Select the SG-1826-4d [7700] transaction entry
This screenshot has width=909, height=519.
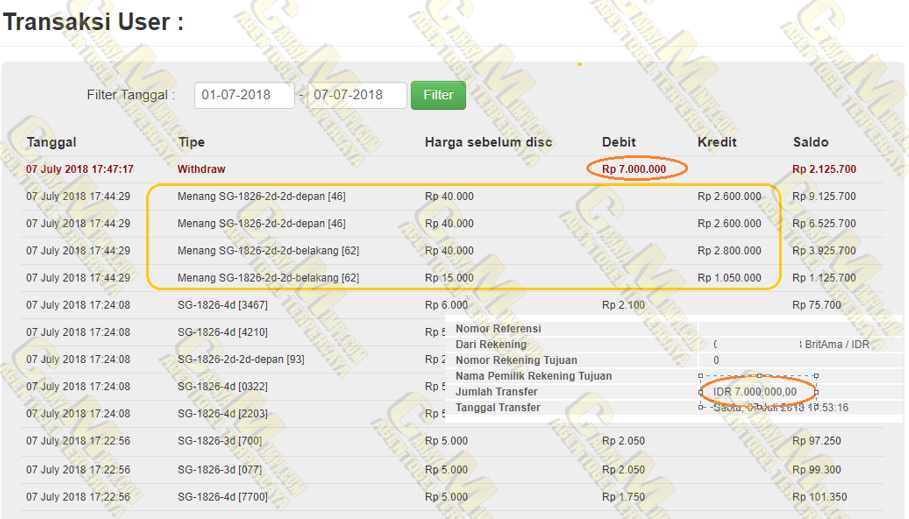pyautogui.click(x=222, y=496)
